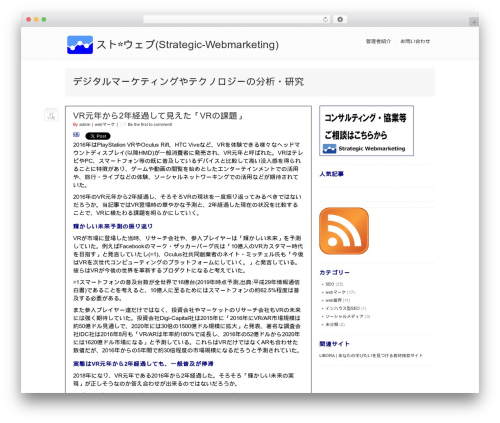The height and width of the screenshot is (423, 500).
Task: Click the browser reload icon
Action: tap(325, 19)
